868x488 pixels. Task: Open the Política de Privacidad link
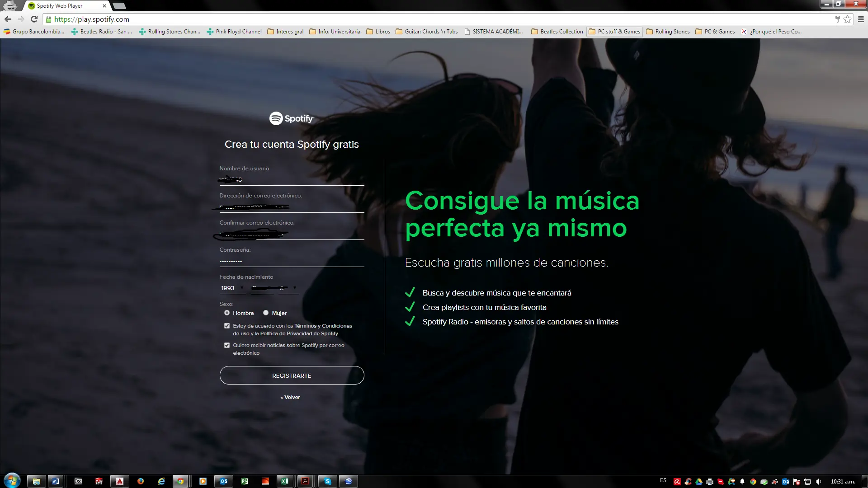pos(299,333)
